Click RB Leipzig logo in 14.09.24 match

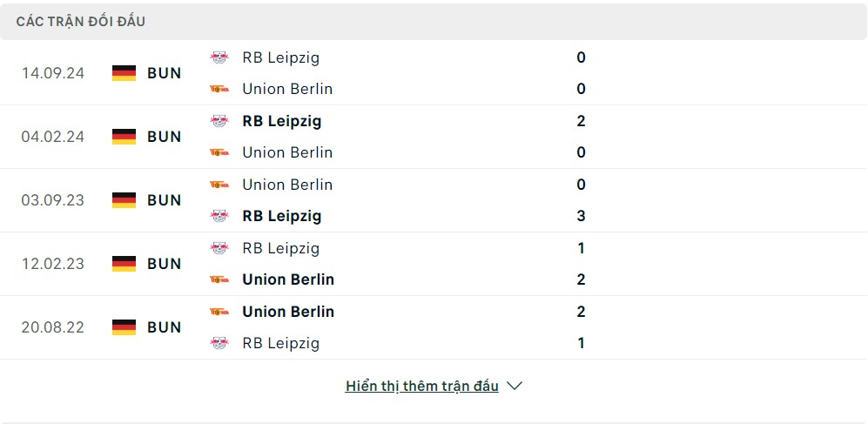tap(219, 57)
